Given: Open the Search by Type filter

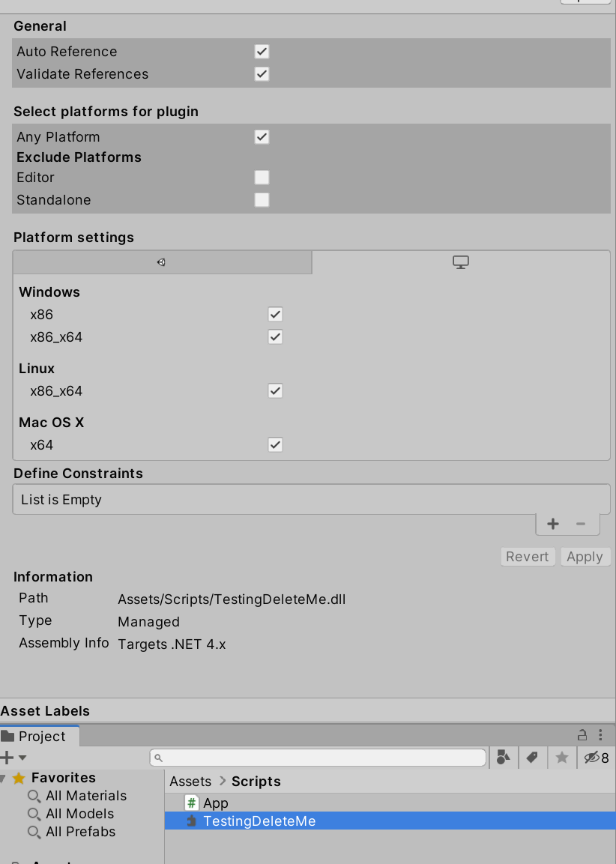Looking at the screenshot, I should coord(504,758).
